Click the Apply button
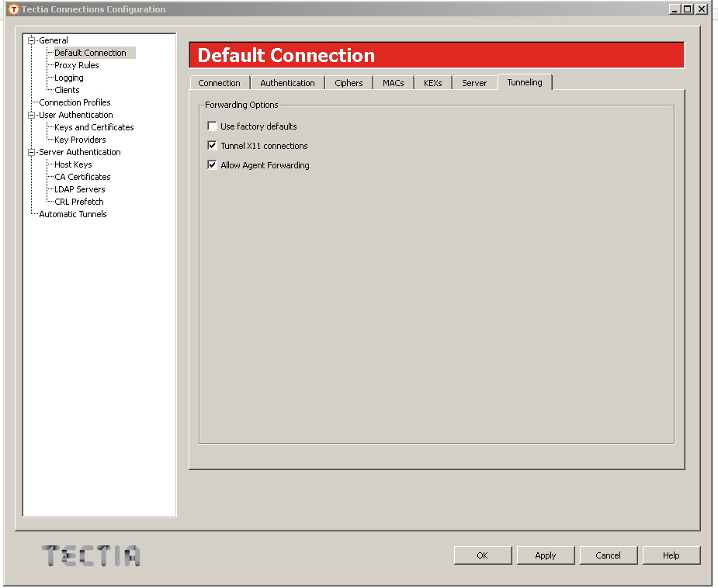 [546, 555]
